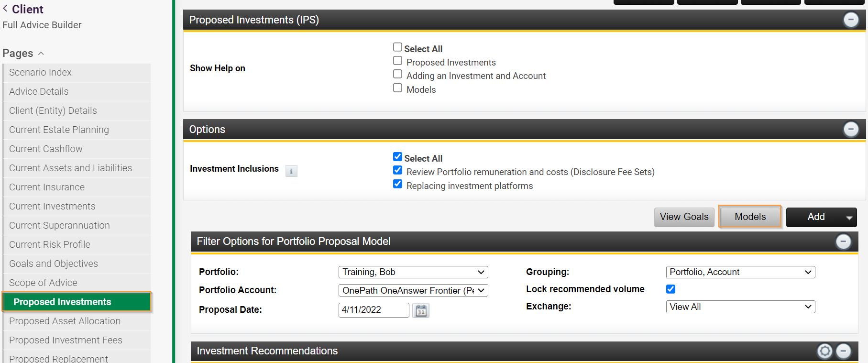Open Current Cashflow page

pos(77,149)
